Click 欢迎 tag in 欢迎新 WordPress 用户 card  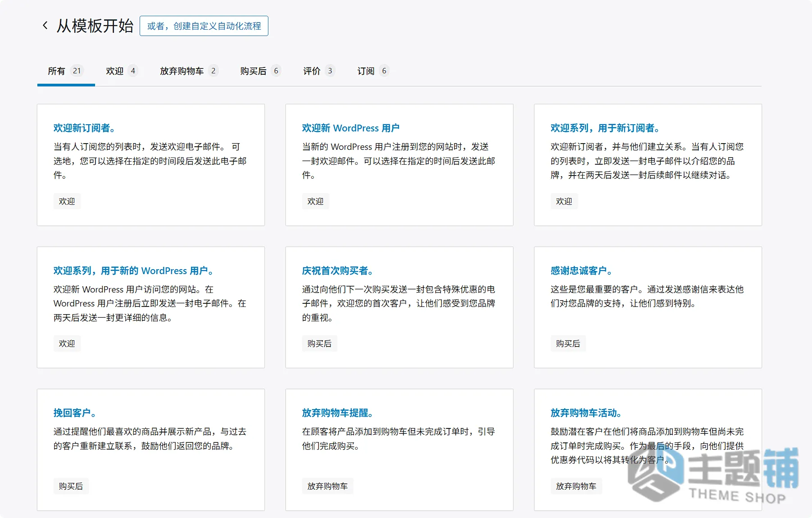click(316, 201)
